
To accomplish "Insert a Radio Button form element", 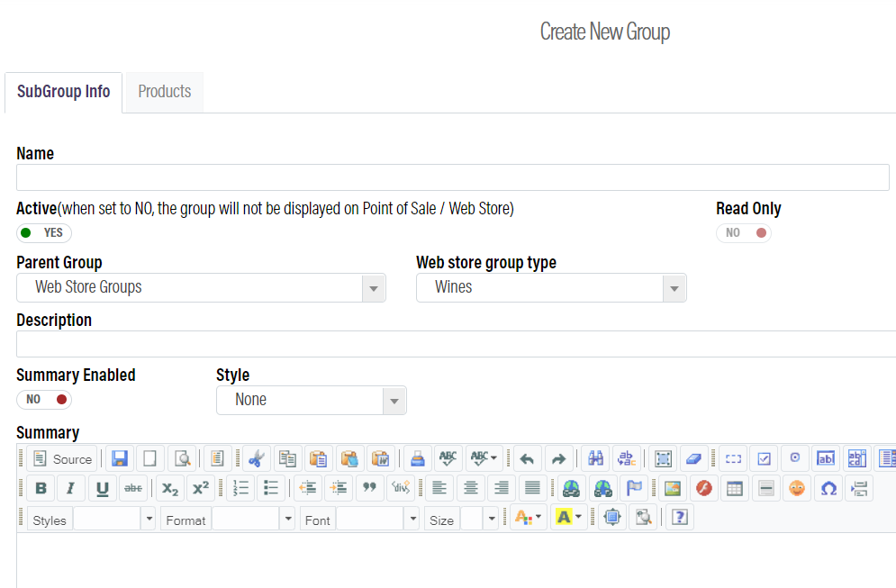I will [x=795, y=459].
